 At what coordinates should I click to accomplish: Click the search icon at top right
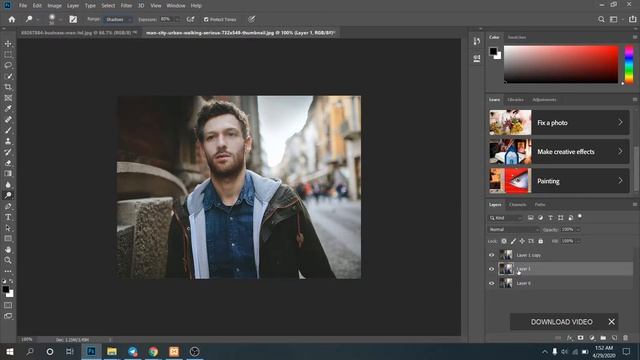(x=601, y=19)
